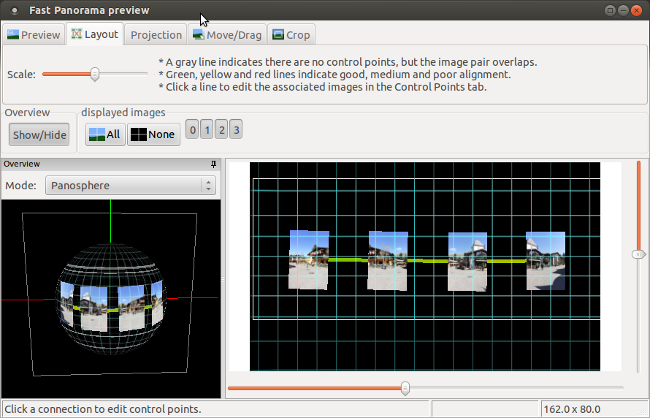Open the Projection tab
This screenshot has width=650, height=418.
coord(156,35)
